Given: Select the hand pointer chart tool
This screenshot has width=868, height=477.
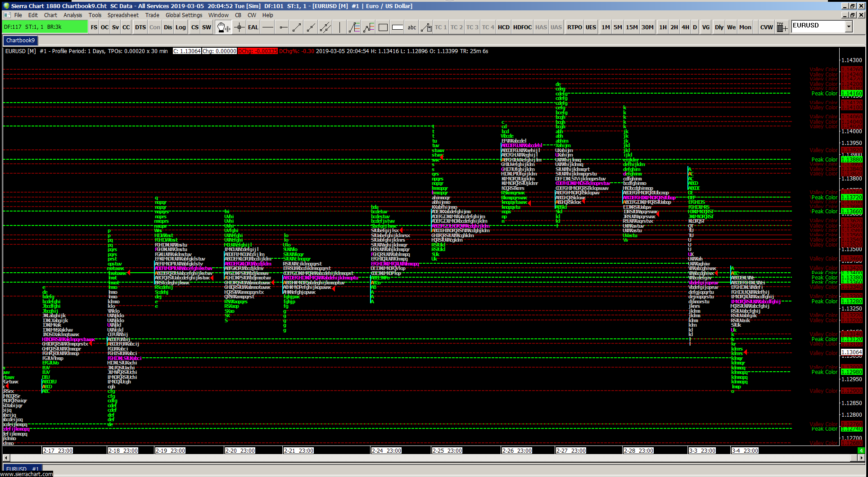Looking at the screenshot, I should 223,27.
